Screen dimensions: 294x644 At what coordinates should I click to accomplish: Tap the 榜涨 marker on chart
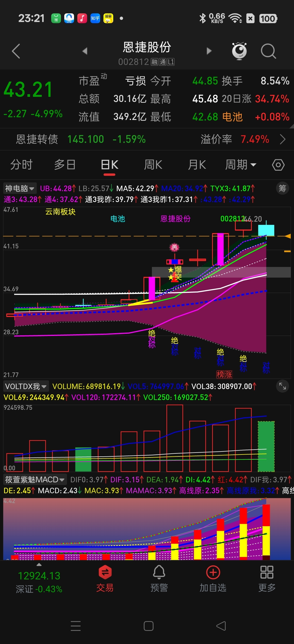224,374
